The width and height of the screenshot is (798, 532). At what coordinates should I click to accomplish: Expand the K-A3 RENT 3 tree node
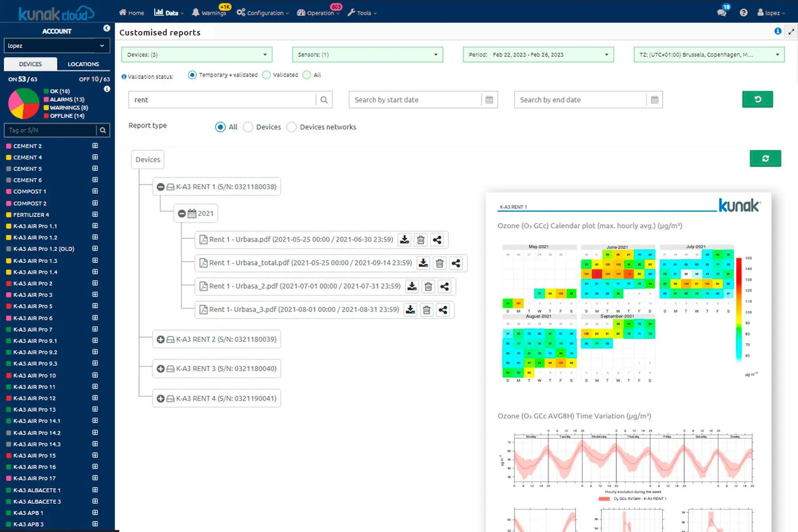(x=161, y=369)
